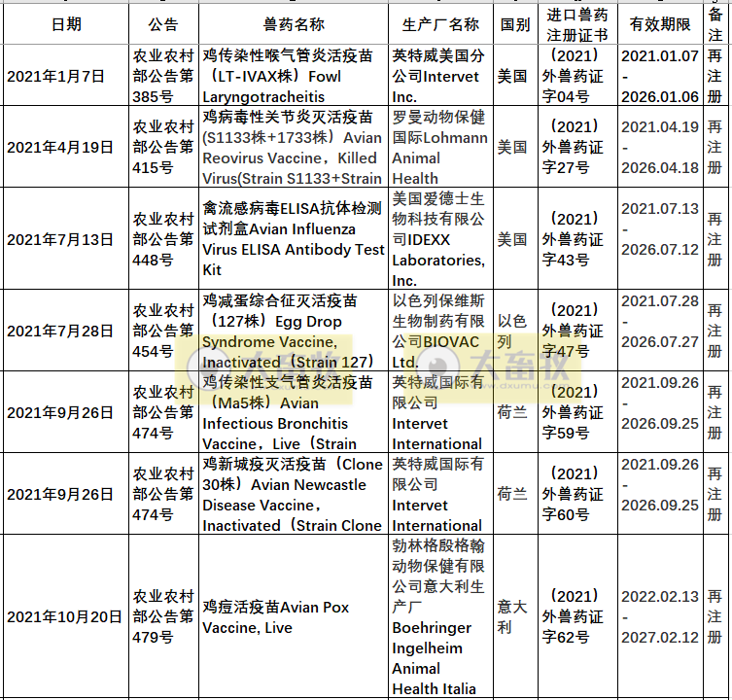
Task: Click 再注册 remark in 479号 row
Action: coord(715,616)
